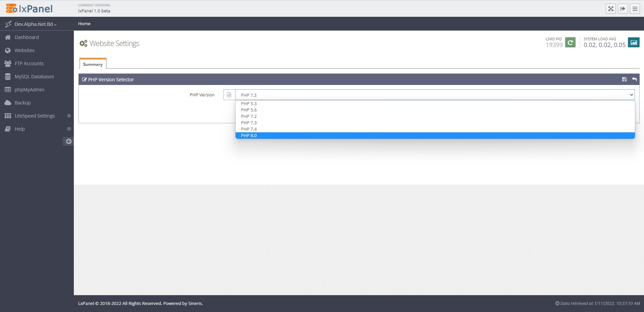
Task: Choose PHP 5.3 from the list
Action: (x=435, y=103)
